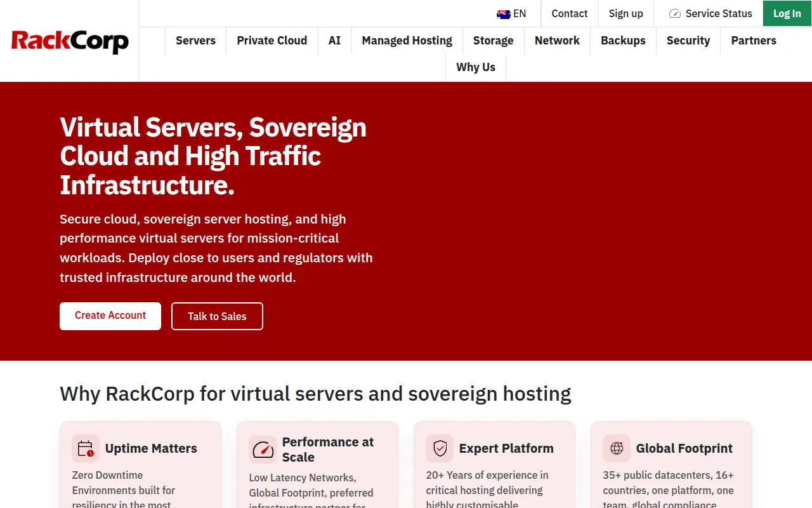The width and height of the screenshot is (812, 508).
Task: Click the Sign up link
Action: [x=626, y=13]
